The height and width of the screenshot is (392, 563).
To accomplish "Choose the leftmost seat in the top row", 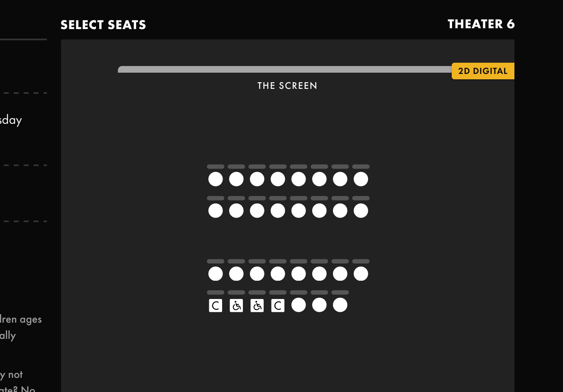I will [215, 179].
